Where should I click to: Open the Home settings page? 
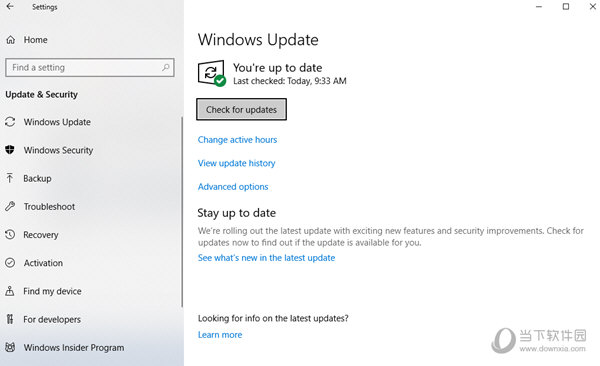click(x=35, y=40)
